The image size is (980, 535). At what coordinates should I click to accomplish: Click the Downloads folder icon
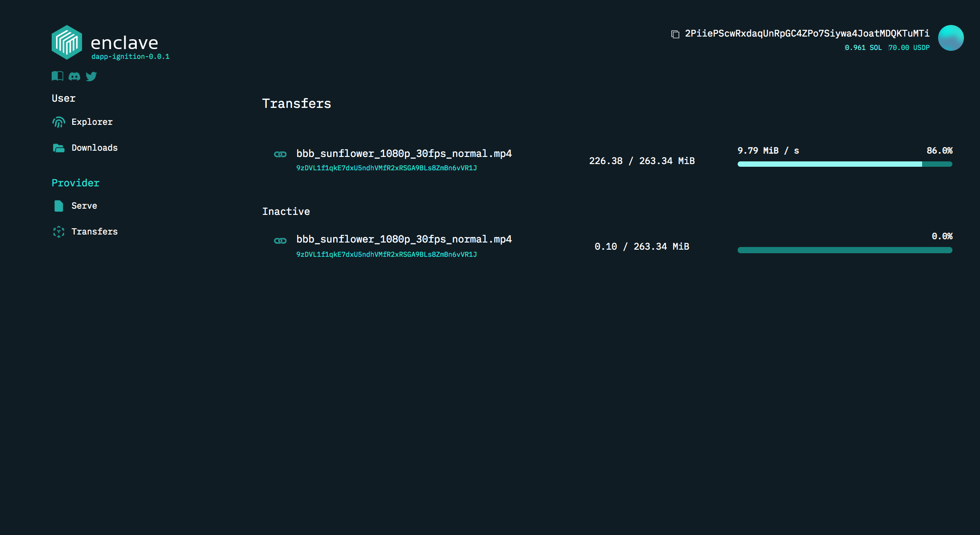tap(59, 148)
